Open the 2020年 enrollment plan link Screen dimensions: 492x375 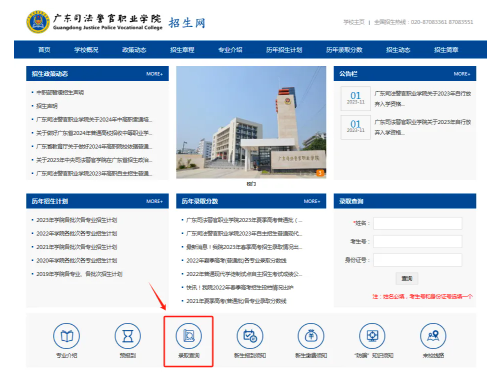point(77,260)
